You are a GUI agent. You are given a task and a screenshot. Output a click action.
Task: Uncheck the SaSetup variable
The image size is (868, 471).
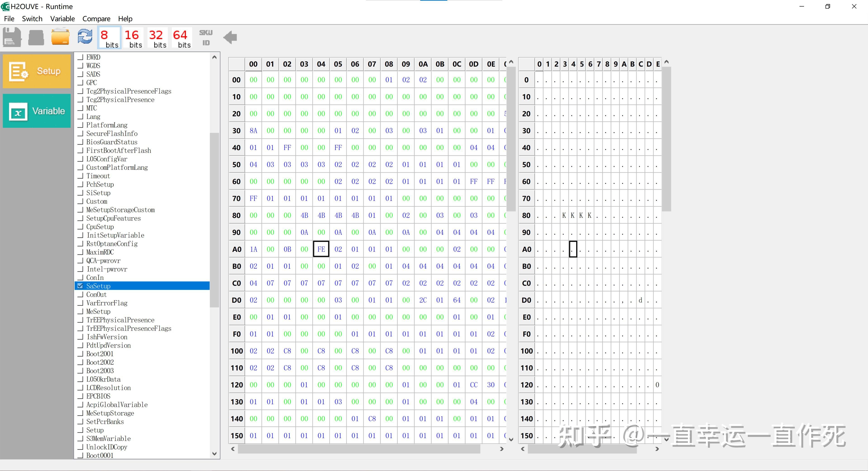tap(80, 286)
